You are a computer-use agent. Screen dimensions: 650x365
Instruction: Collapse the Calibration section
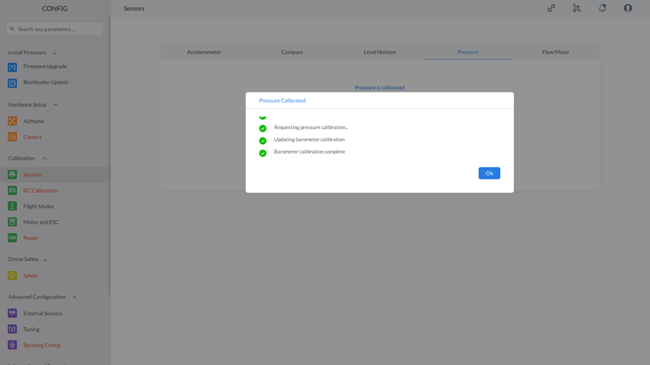coord(44,158)
